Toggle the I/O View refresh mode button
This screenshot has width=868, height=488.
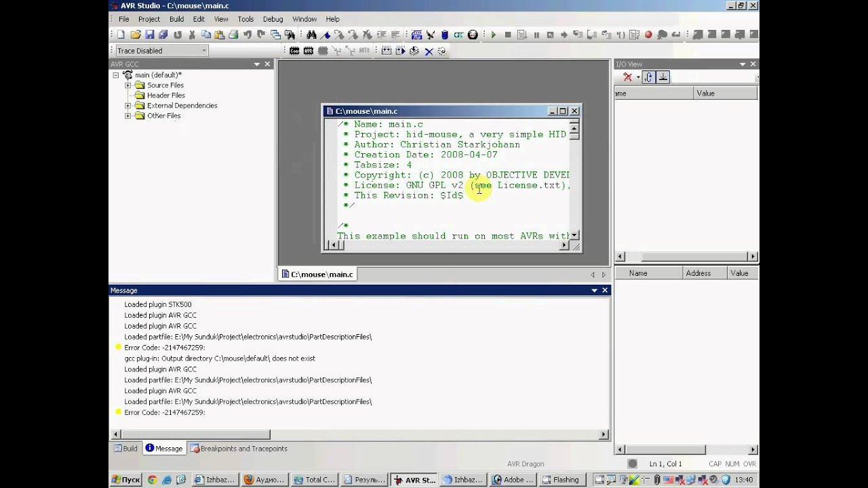click(x=649, y=77)
